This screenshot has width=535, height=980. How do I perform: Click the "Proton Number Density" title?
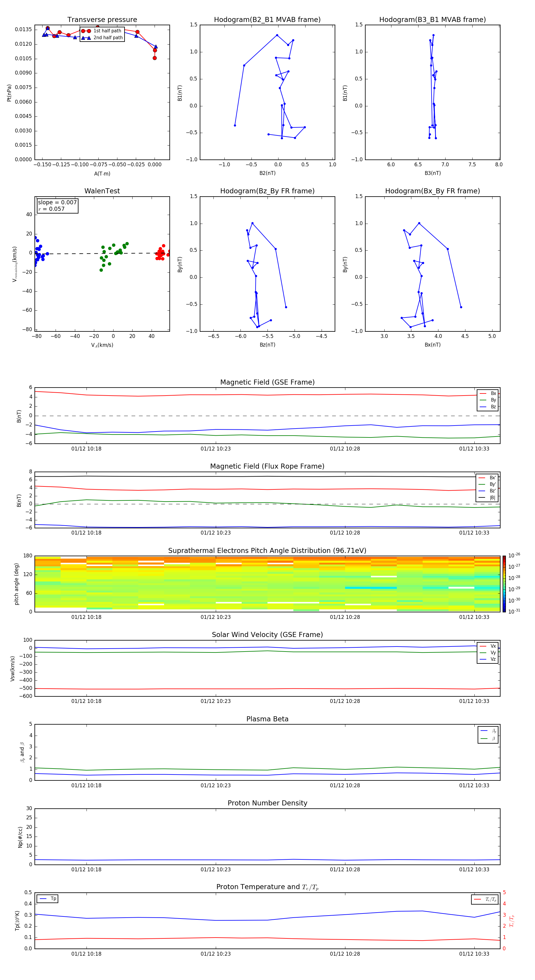tap(267, 804)
